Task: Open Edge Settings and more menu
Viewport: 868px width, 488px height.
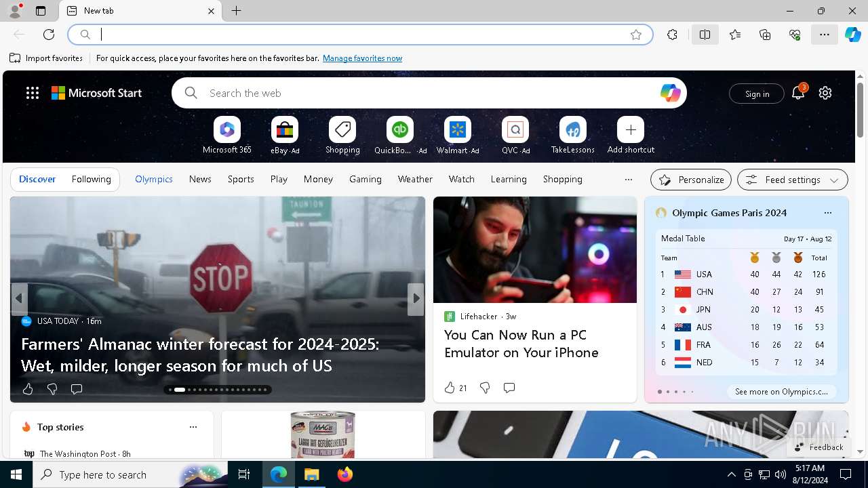Action: (825, 35)
